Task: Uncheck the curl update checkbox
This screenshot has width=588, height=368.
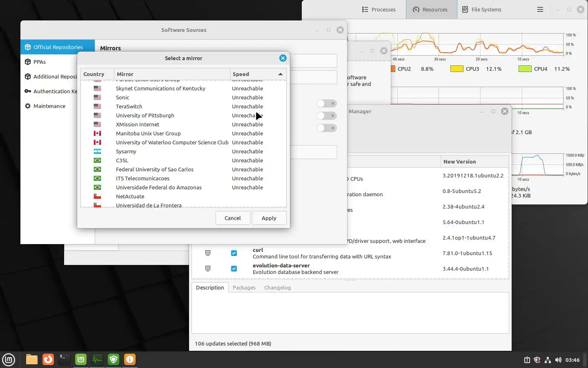Action: (x=234, y=253)
